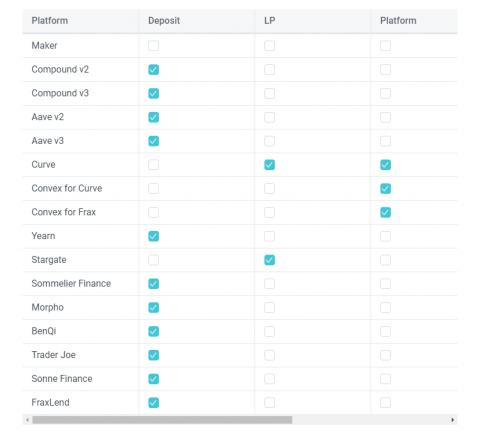Click the left scroll arrow of the table
Viewport: 479px width, 437px height.
[x=27, y=420]
